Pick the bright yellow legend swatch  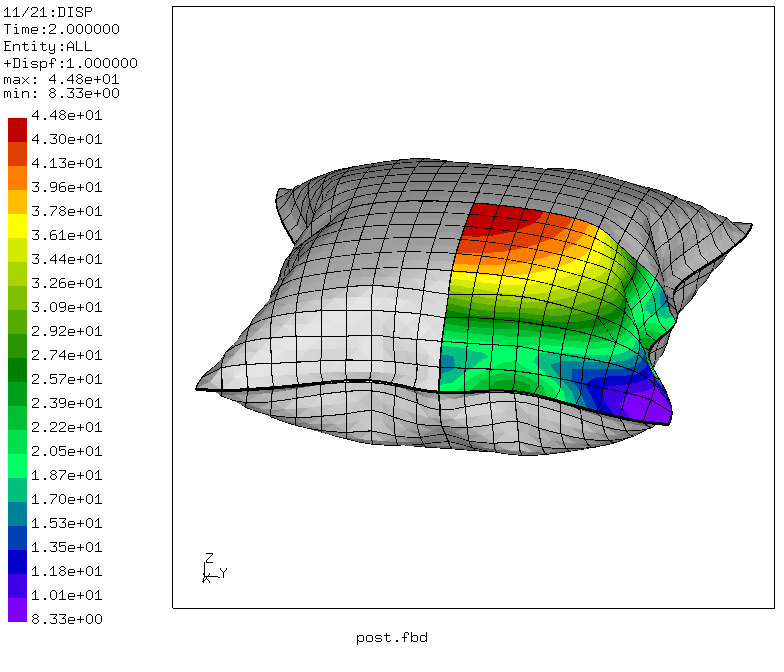coord(18,226)
